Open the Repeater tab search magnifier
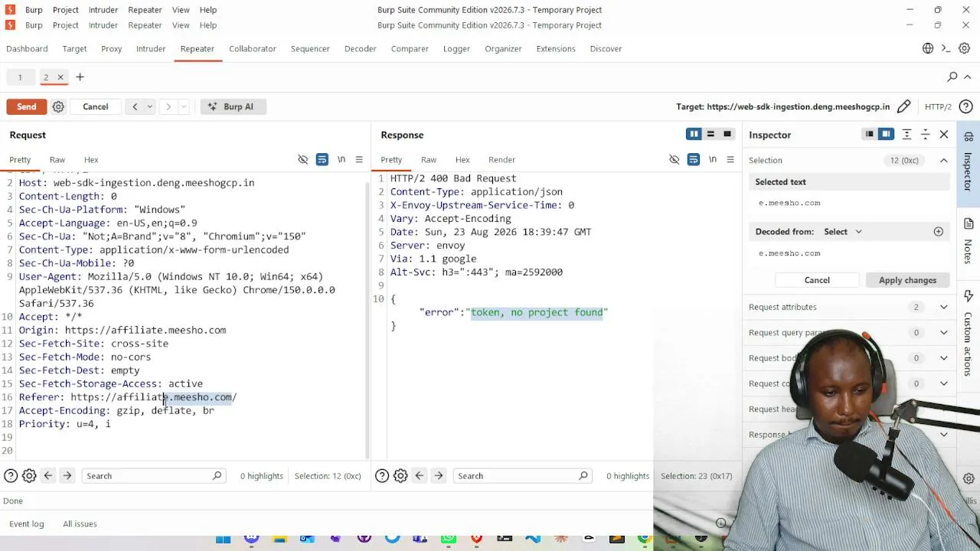The width and height of the screenshot is (980, 551). click(x=952, y=77)
